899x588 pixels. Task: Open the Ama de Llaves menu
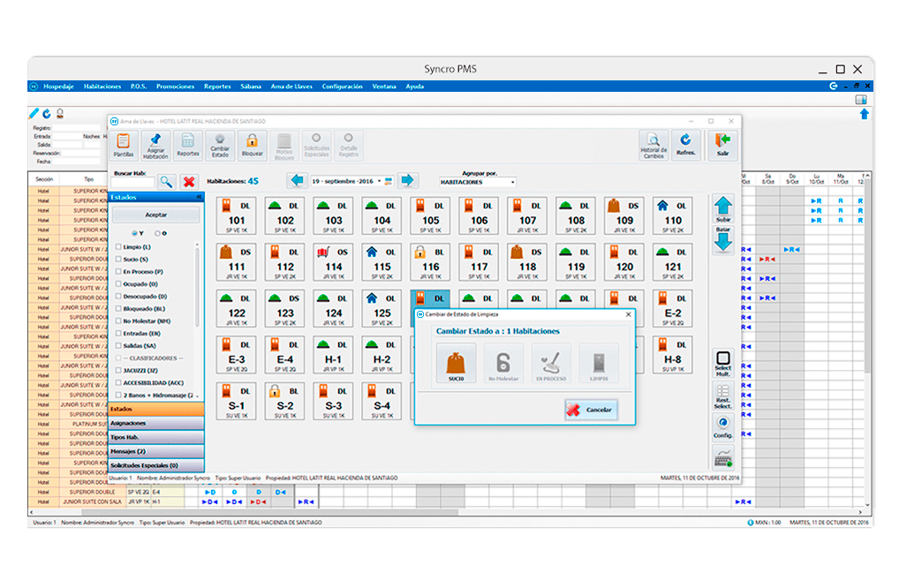click(x=290, y=87)
